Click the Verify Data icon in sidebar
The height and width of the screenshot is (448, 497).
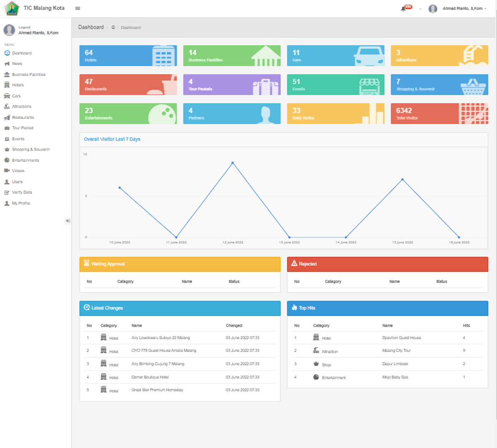(x=7, y=193)
